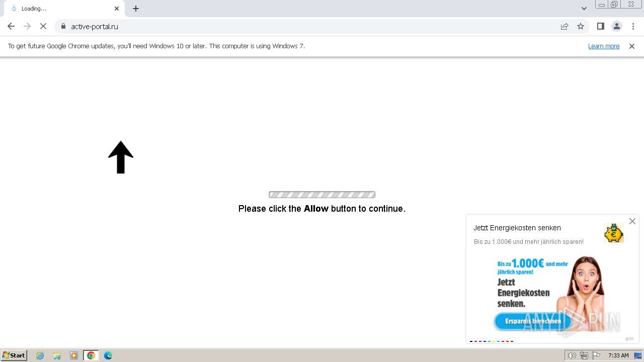Click Jetzt Energiekosten senken headline
The image size is (644, 362).
click(517, 228)
